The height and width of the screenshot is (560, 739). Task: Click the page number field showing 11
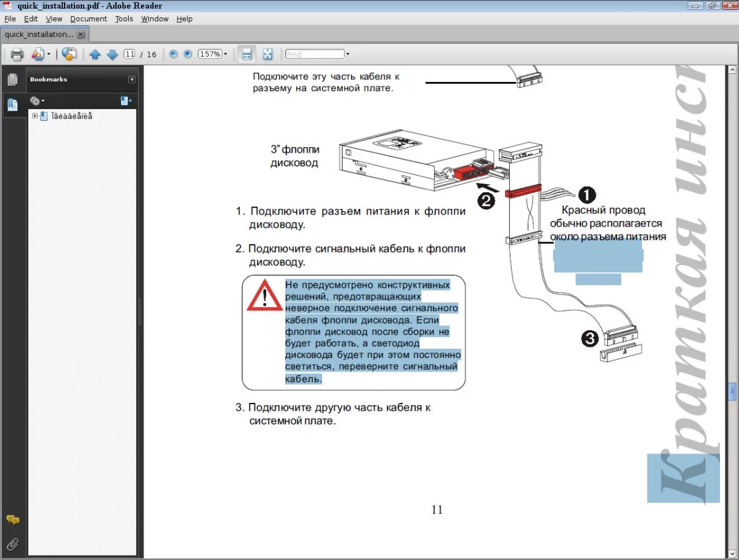tap(129, 54)
